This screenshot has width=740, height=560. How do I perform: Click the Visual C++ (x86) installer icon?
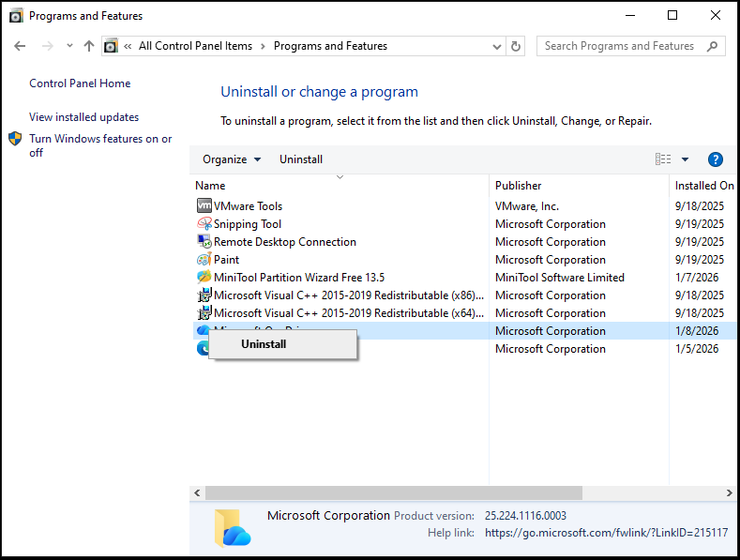point(204,295)
